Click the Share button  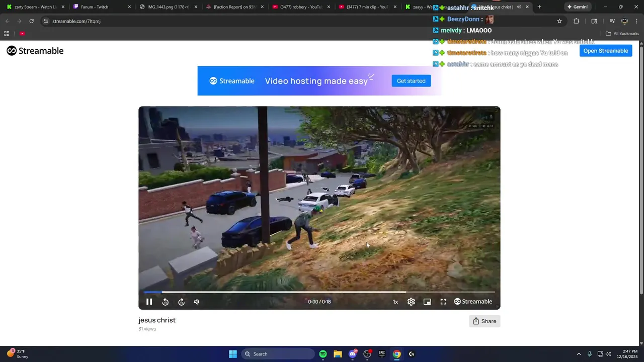pos(485,321)
